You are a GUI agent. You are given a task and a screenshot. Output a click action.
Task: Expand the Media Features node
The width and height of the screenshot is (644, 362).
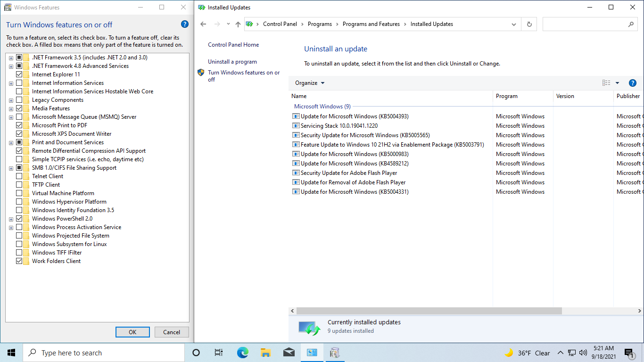tap(11, 109)
